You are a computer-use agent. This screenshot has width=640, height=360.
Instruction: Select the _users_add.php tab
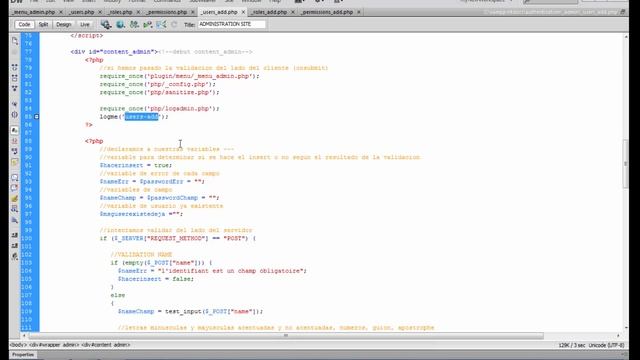219,12
